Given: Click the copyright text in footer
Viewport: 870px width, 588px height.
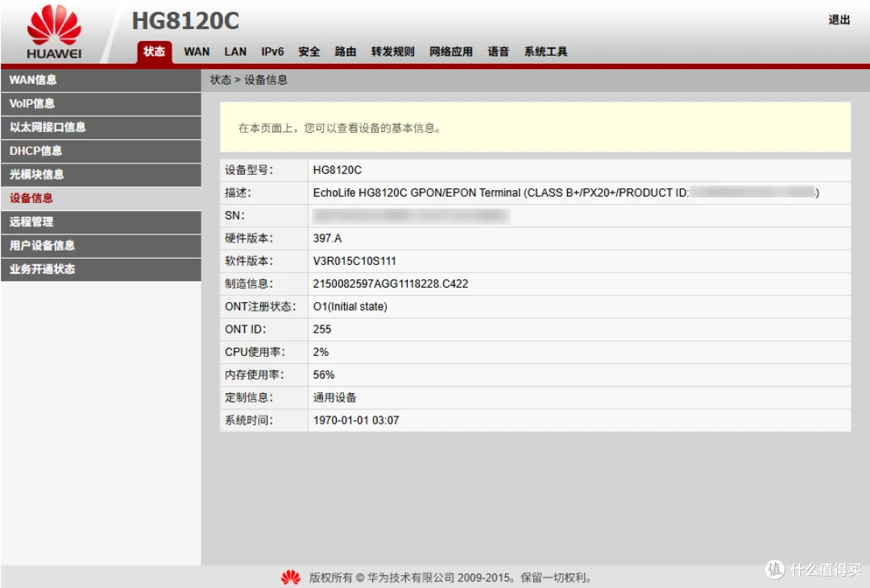Looking at the screenshot, I should click(x=450, y=578).
